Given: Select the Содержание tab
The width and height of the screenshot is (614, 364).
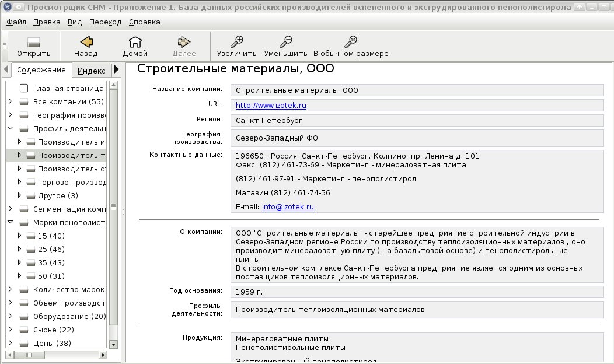Looking at the screenshot, I should pos(41,69).
